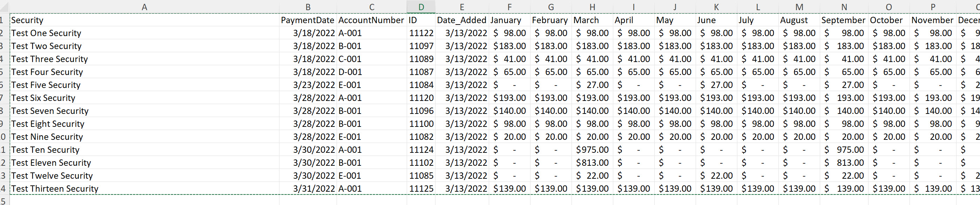Select column A header labeled Security

pyautogui.click(x=144, y=6)
